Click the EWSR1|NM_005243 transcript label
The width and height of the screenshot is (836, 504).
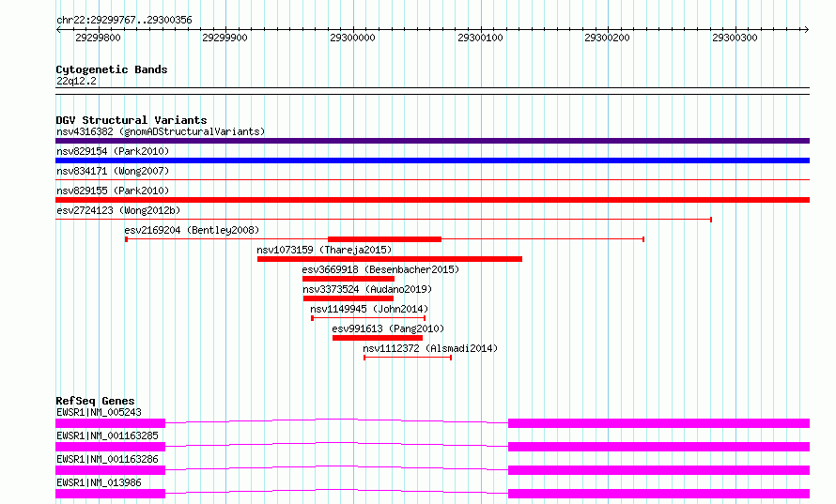click(100, 412)
